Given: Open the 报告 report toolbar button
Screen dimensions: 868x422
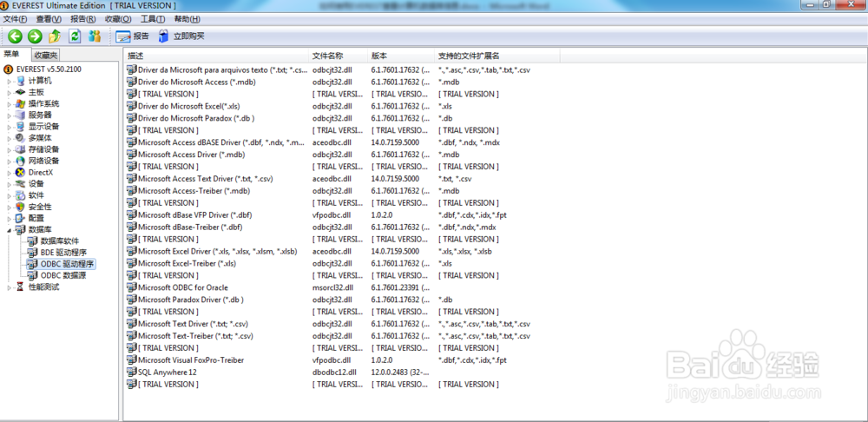Looking at the screenshot, I should pyautogui.click(x=132, y=36).
